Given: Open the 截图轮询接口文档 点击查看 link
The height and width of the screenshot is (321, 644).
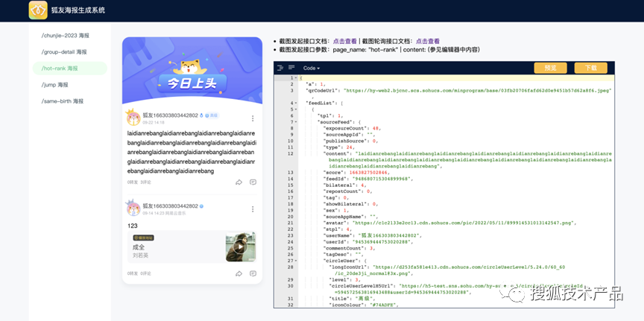Looking at the screenshot, I should pos(428,41).
